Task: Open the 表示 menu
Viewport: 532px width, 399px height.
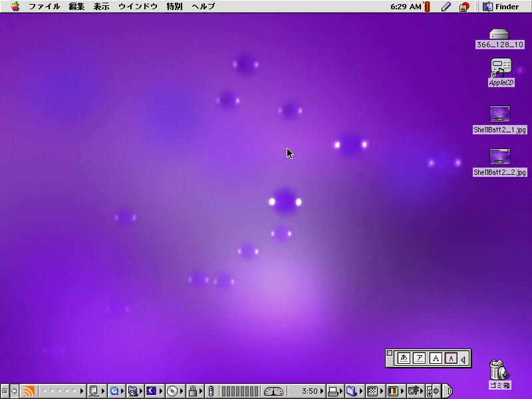Action: [101, 7]
